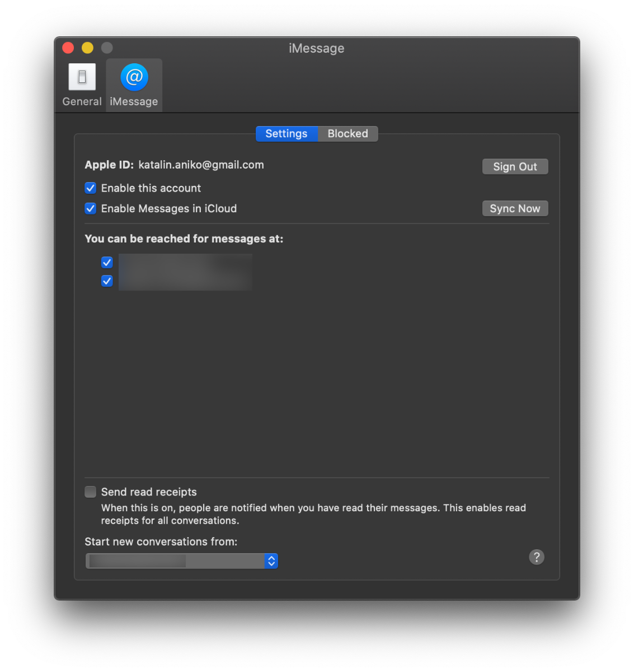The image size is (634, 672).
Task: Click the Apple ID email address text
Action: click(201, 165)
